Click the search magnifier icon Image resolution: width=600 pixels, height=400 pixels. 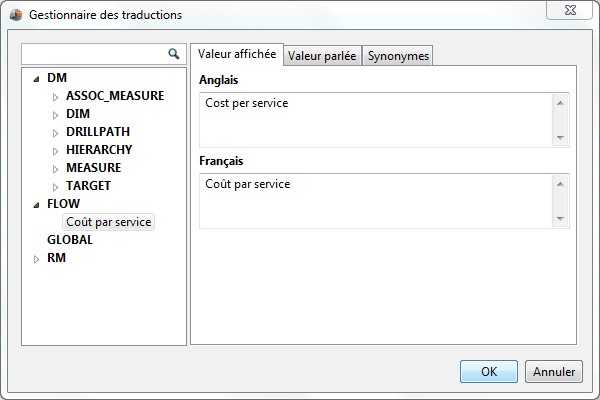(x=173, y=54)
